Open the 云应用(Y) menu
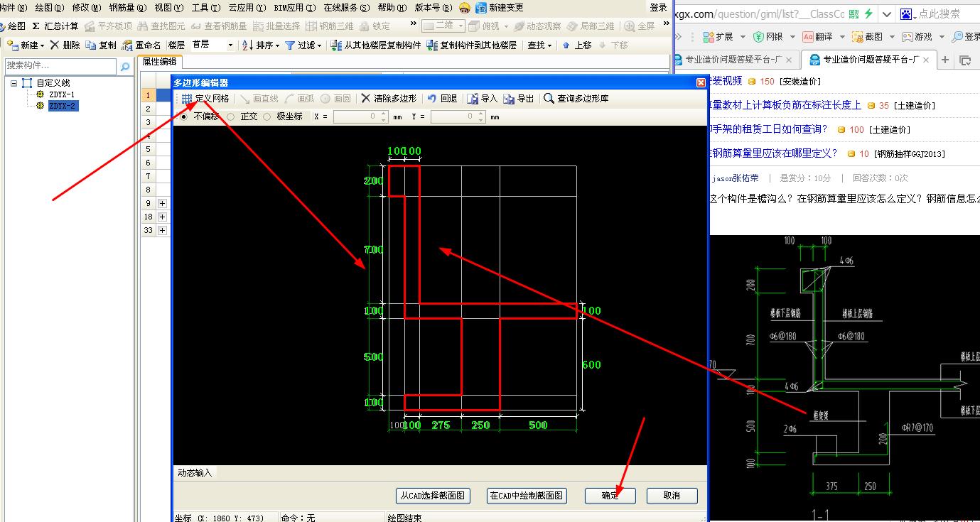 click(x=247, y=8)
